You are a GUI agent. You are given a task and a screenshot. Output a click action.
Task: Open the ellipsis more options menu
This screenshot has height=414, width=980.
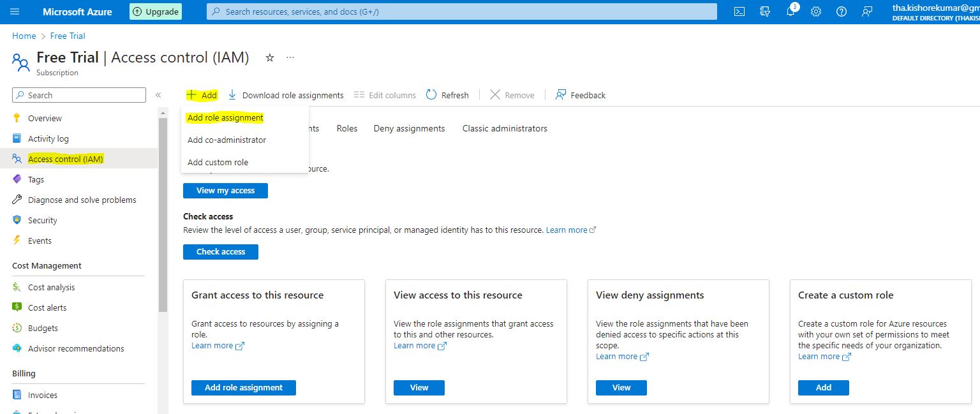point(290,57)
